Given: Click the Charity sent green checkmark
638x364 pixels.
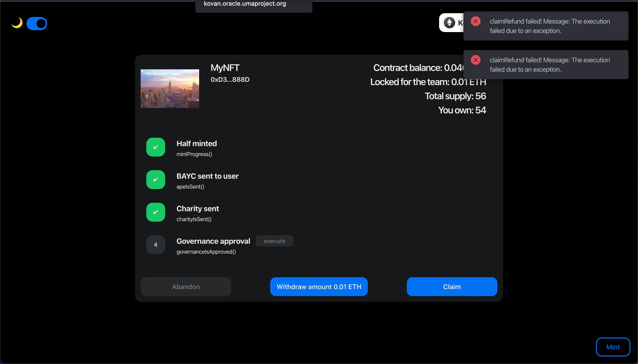Looking at the screenshot, I should [x=156, y=212].
